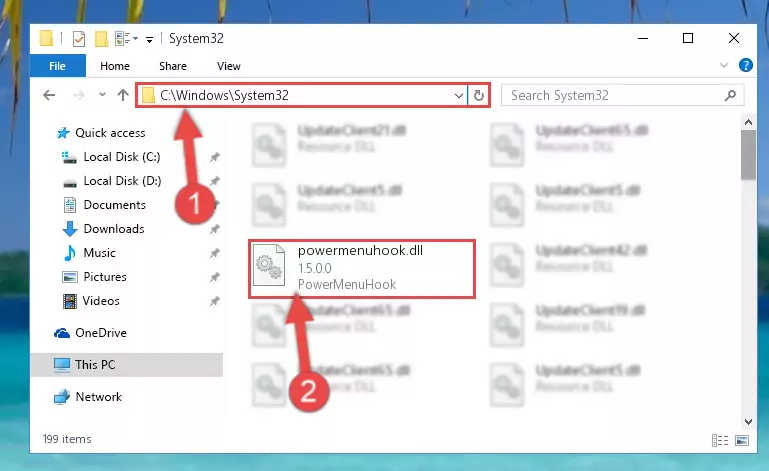Click the pin icon beside Downloads

pos(214,230)
